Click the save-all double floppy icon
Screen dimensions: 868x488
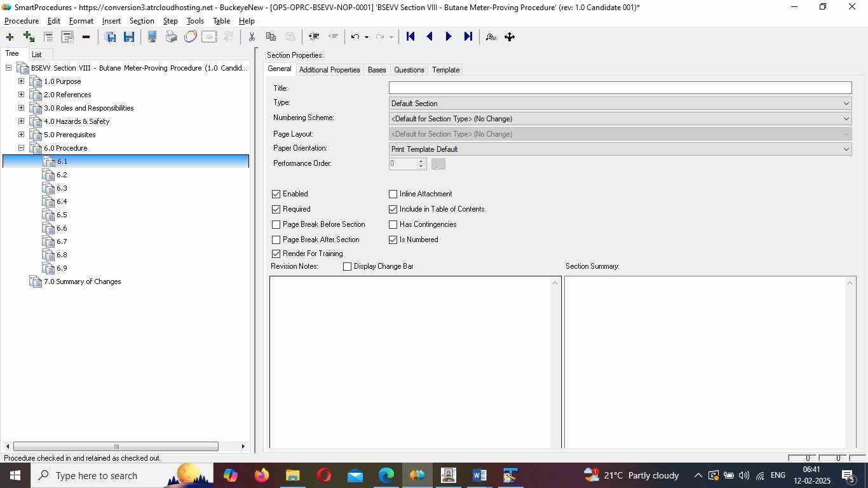pos(110,37)
